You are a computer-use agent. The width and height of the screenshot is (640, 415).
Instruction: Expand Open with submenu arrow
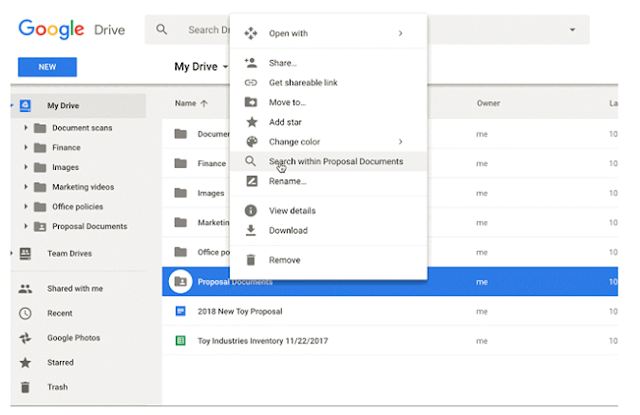pyautogui.click(x=400, y=33)
